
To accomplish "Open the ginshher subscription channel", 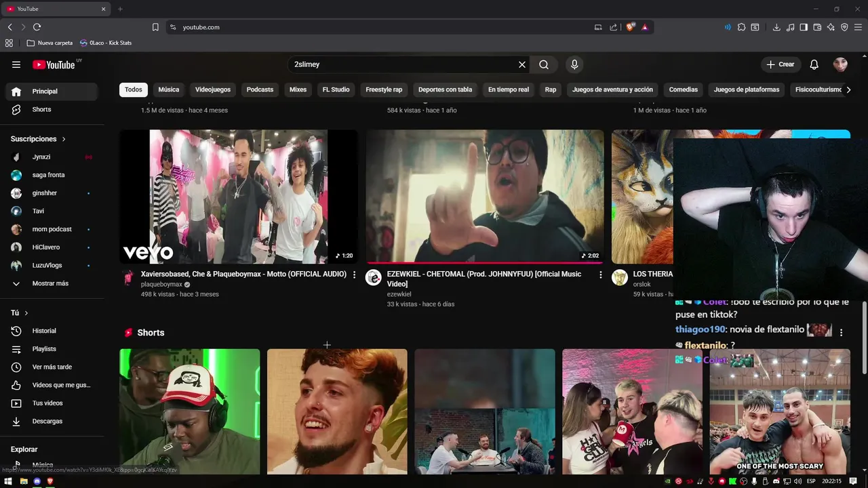I will point(52,193).
